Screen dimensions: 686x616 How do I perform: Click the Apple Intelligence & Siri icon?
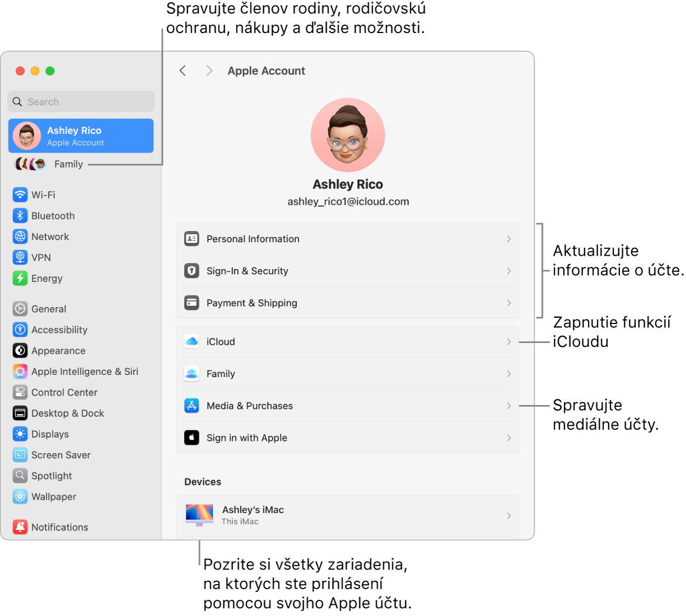click(x=20, y=371)
